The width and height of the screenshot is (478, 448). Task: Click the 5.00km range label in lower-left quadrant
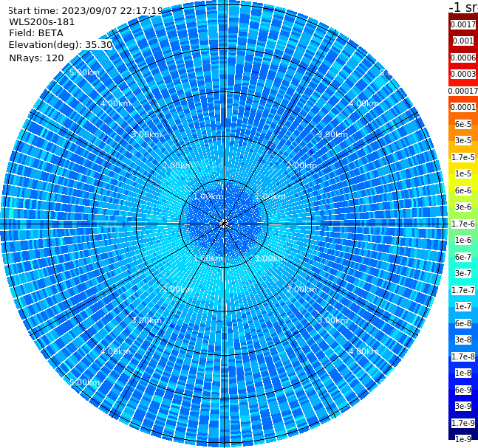tap(84, 382)
